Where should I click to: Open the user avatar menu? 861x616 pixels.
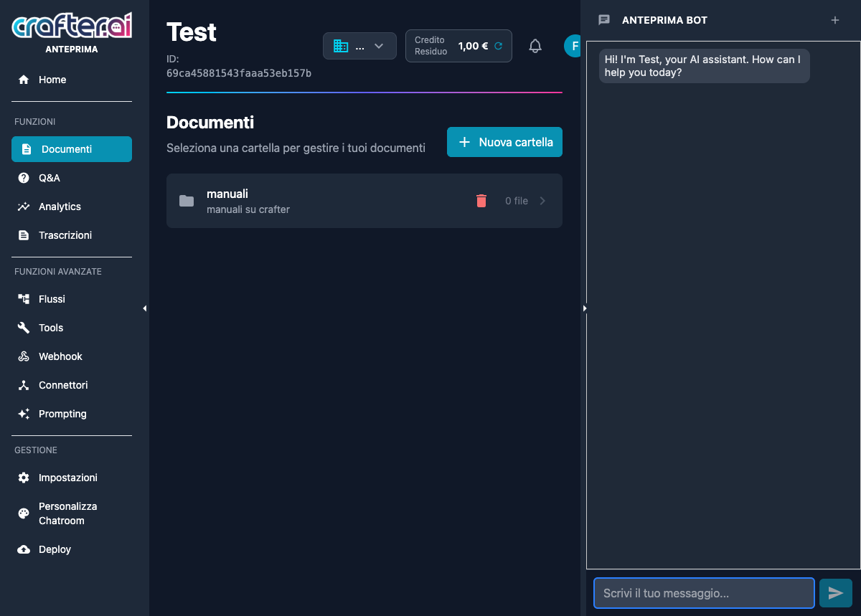tap(573, 46)
